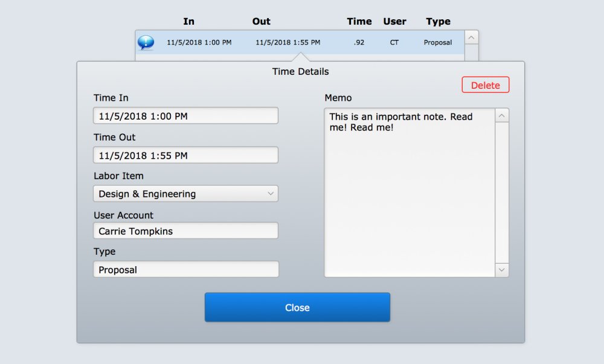Click inside the Time Out field
The image size is (604, 364).
tap(185, 155)
